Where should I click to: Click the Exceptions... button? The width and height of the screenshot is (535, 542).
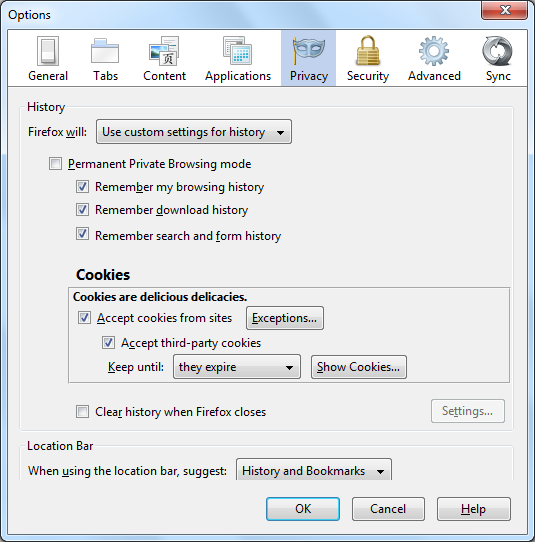(285, 318)
